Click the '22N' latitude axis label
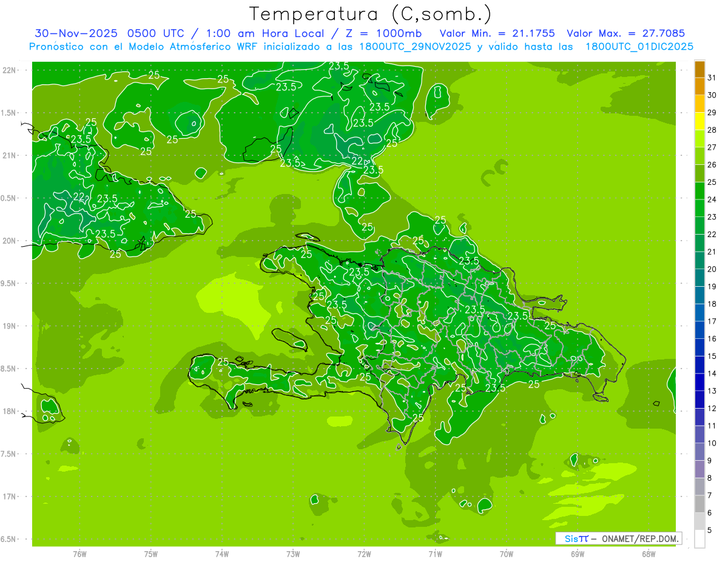Viewport: 728px width, 562px height. (10, 70)
